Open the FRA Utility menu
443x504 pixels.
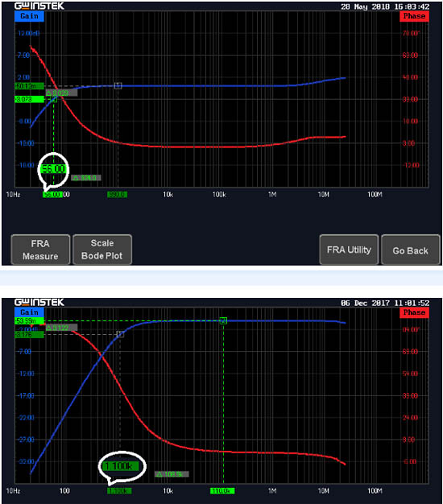click(349, 250)
